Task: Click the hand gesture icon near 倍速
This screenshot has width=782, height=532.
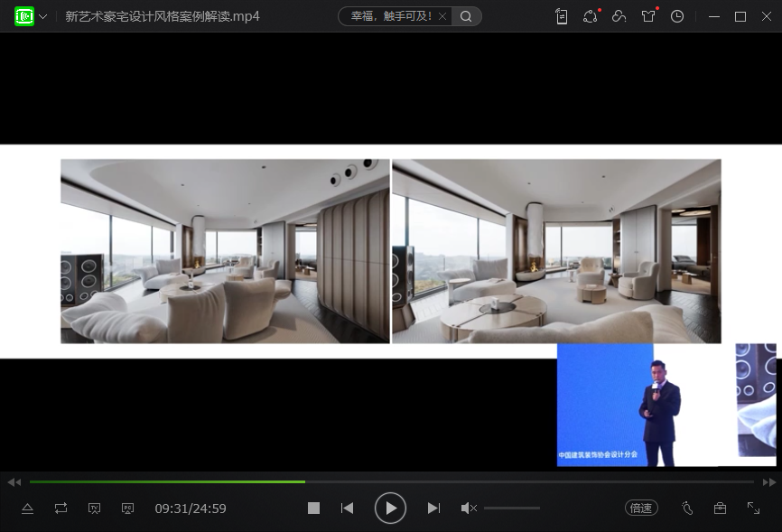Action: (x=687, y=508)
